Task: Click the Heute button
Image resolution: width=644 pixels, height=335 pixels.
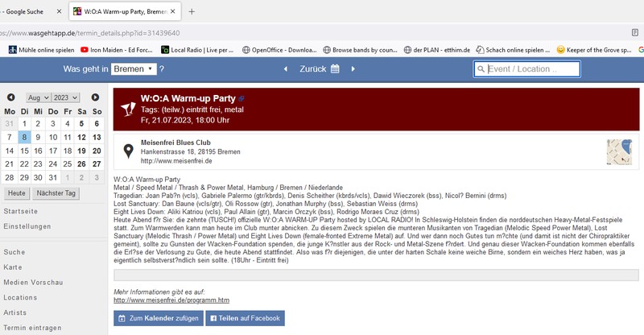Action: tap(17, 193)
